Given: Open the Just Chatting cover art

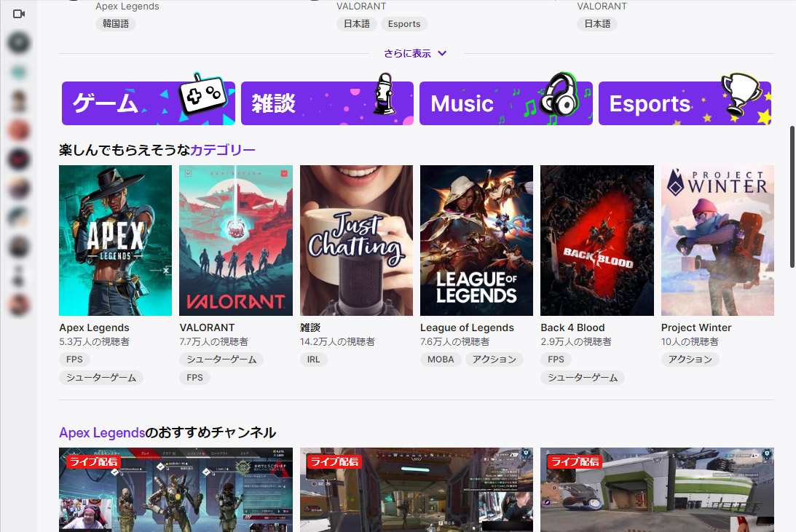Looking at the screenshot, I should pos(356,240).
